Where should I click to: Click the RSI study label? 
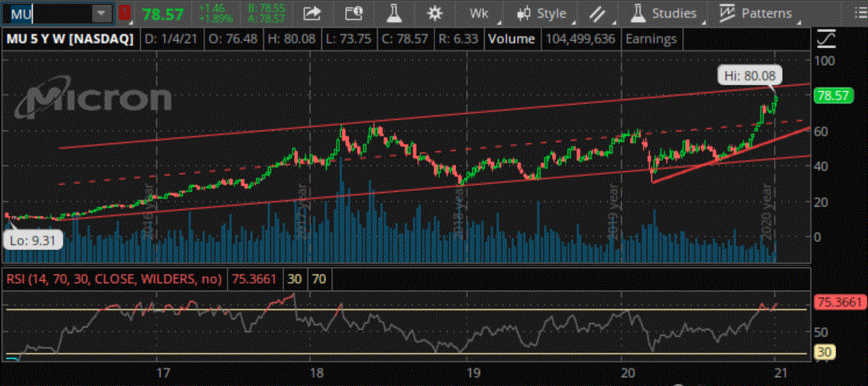(114, 278)
